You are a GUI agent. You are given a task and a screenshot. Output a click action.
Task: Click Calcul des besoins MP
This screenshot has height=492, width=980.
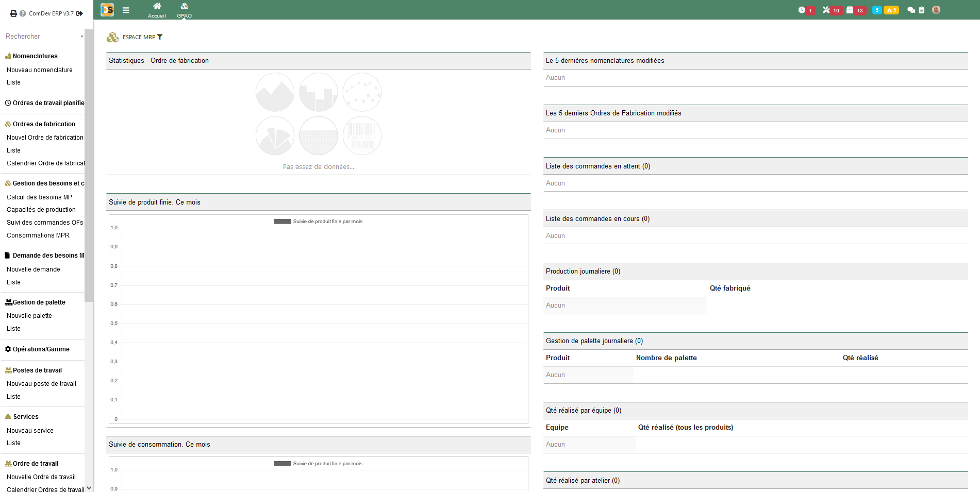pyautogui.click(x=39, y=197)
